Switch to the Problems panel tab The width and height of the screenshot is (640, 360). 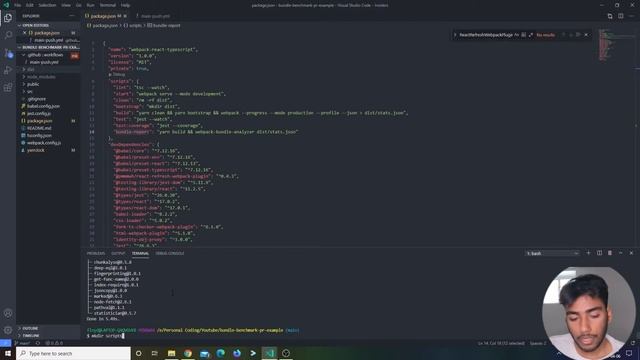pos(96,253)
